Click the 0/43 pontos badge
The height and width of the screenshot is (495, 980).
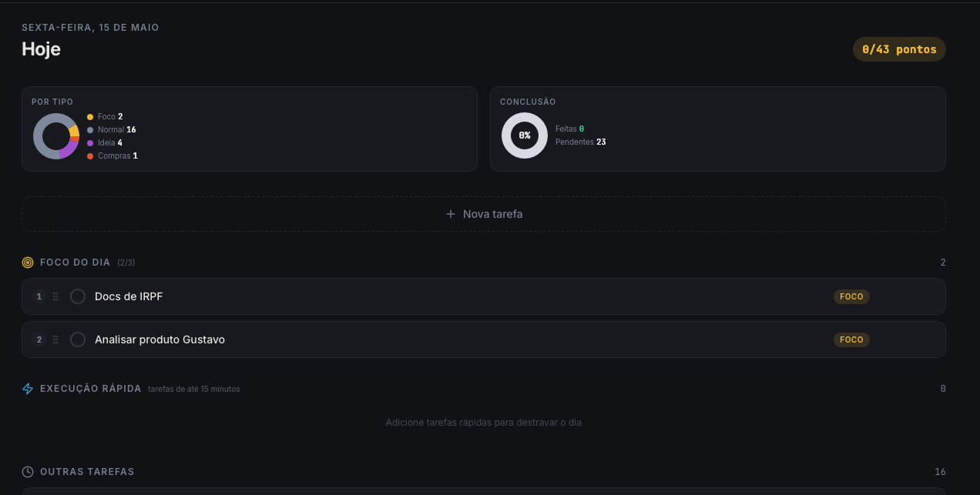click(x=899, y=49)
